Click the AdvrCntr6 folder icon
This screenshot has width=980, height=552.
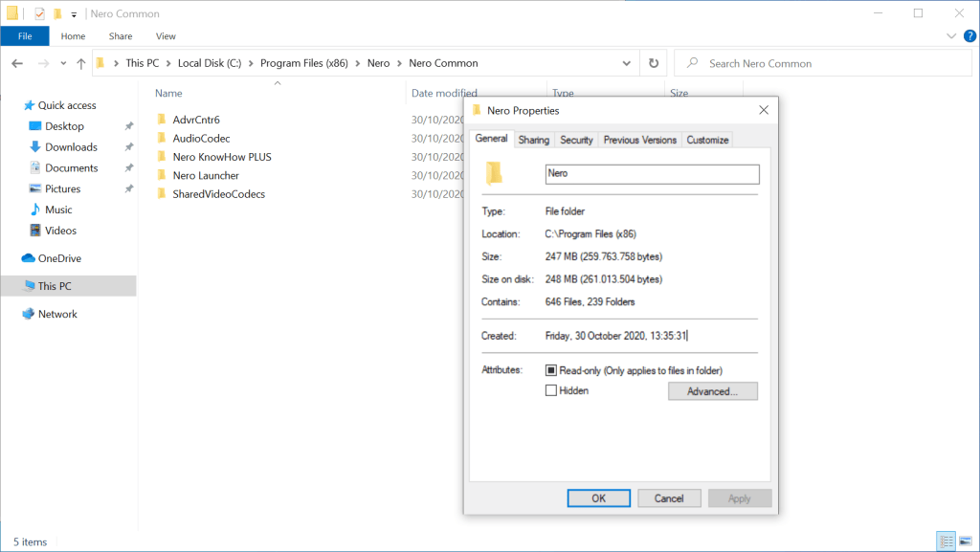(x=162, y=120)
